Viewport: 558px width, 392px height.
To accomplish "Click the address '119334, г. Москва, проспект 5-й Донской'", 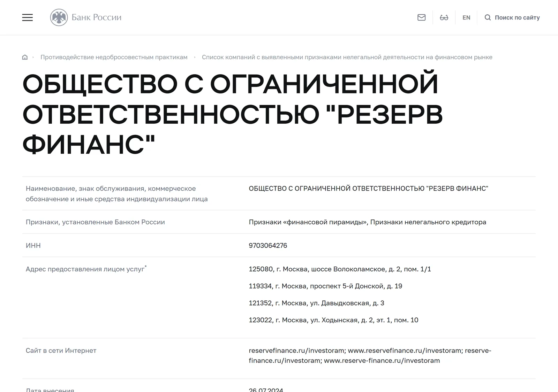I will coord(325,286).
